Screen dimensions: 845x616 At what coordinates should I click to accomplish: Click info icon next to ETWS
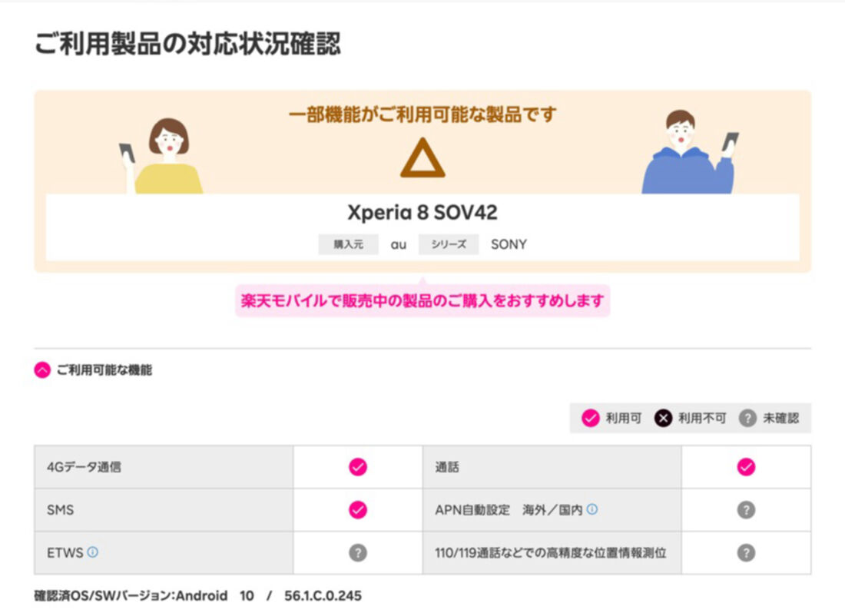pyautogui.click(x=93, y=552)
